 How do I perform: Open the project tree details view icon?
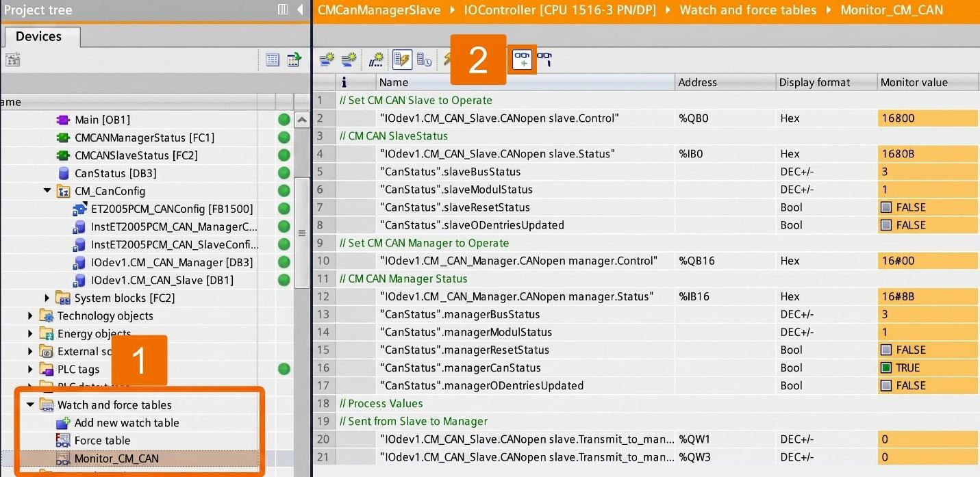click(273, 60)
